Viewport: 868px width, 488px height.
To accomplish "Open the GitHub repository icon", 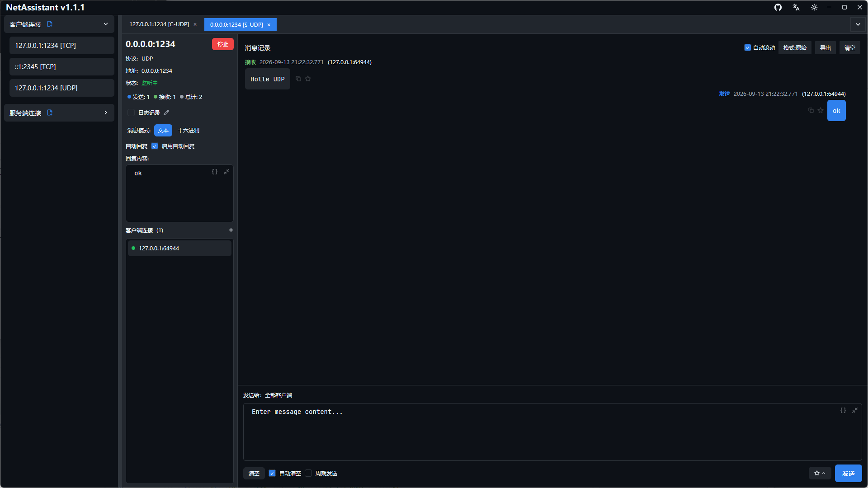I will pyautogui.click(x=778, y=7).
